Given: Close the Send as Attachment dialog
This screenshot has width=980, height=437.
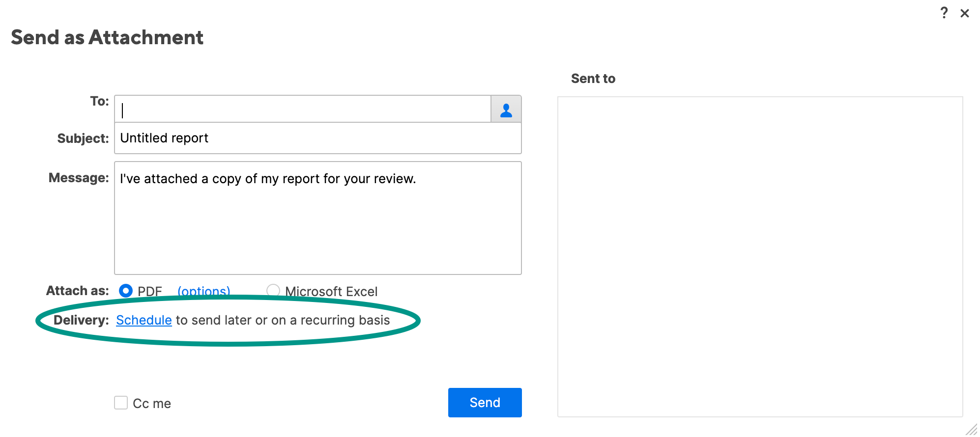Looking at the screenshot, I should coord(965,13).
